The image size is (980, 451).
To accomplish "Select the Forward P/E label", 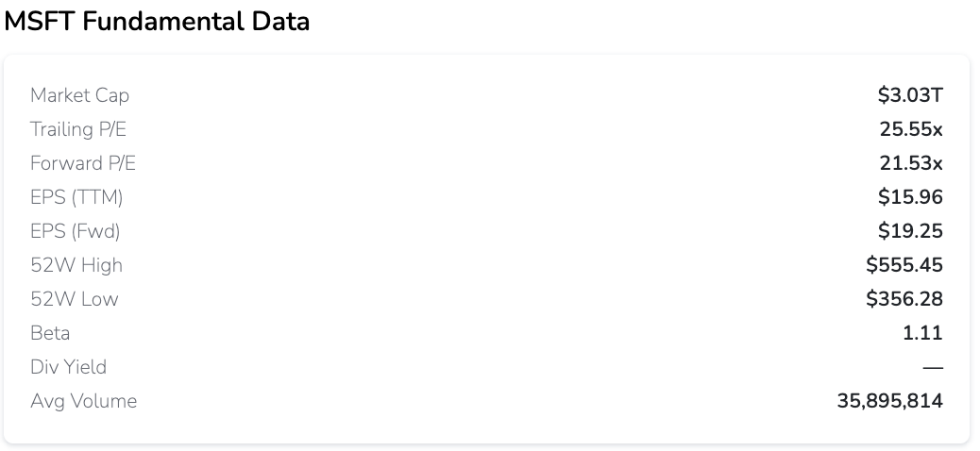I will tap(83, 163).
